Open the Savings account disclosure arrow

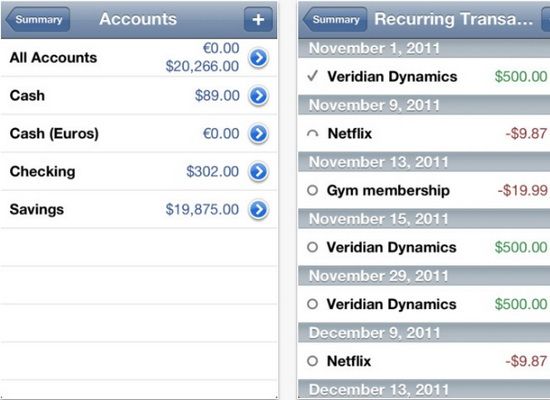pos(259,209)
